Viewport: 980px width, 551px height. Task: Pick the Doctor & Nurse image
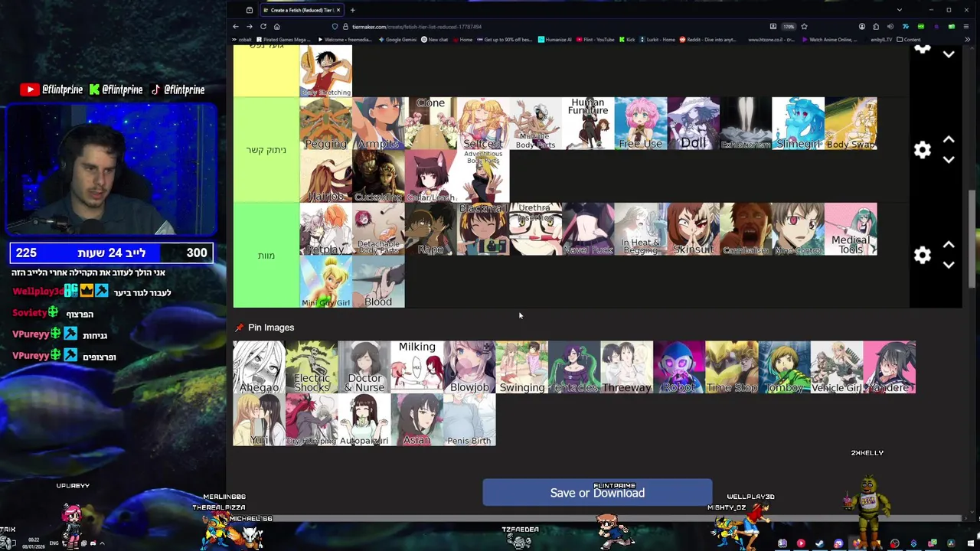(364, 367)
